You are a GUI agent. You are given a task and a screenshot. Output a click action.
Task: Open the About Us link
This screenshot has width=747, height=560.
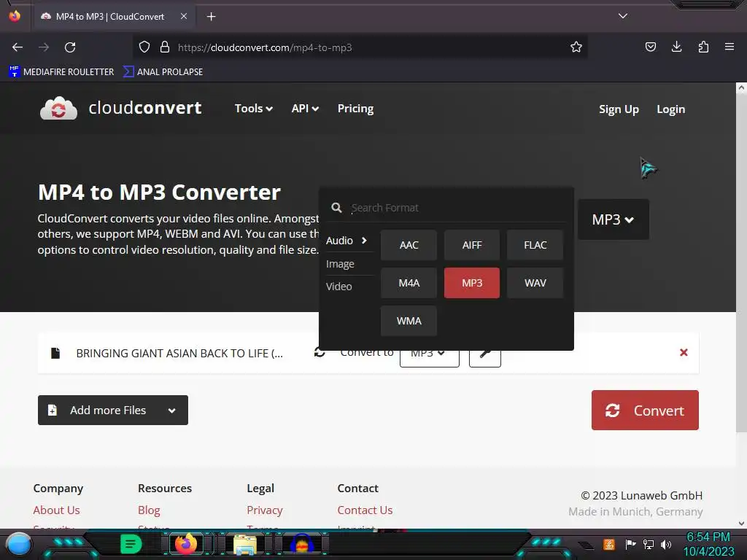57,510
